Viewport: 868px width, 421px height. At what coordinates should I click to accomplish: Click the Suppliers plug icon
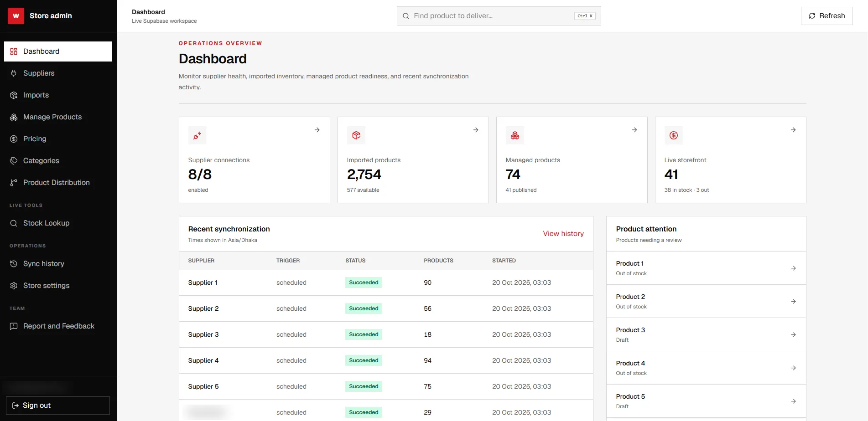14,73
